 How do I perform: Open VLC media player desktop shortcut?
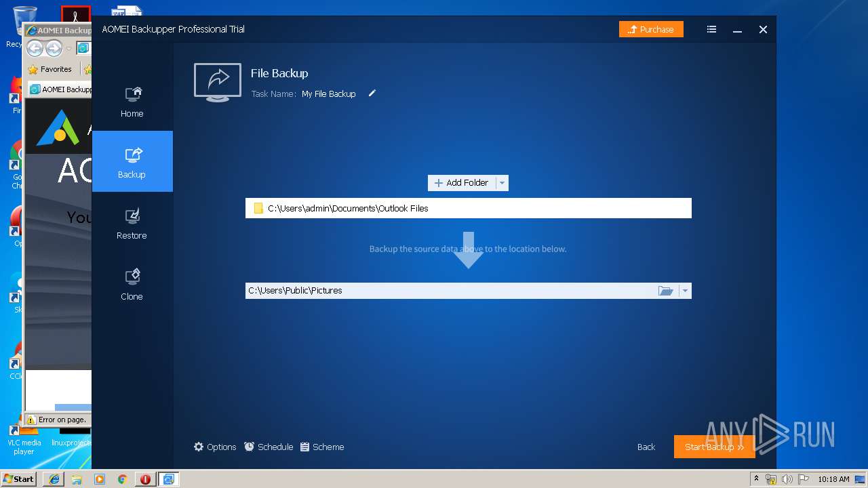24,437
